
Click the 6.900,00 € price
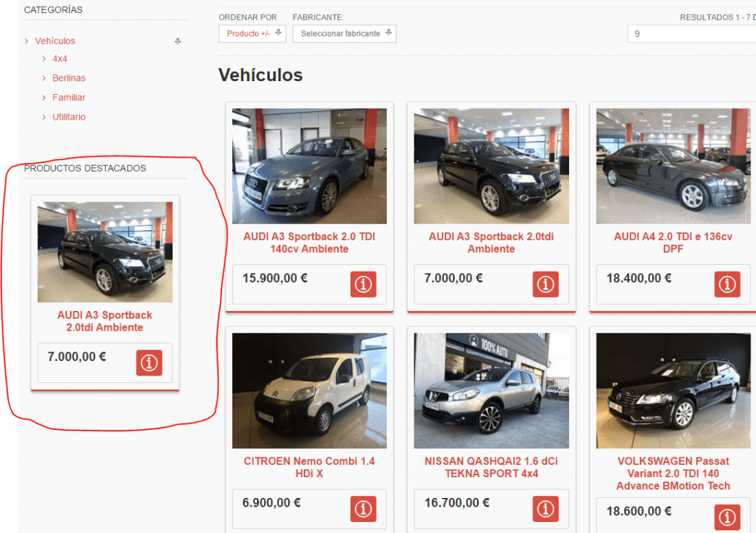click(x=271, y=503)
